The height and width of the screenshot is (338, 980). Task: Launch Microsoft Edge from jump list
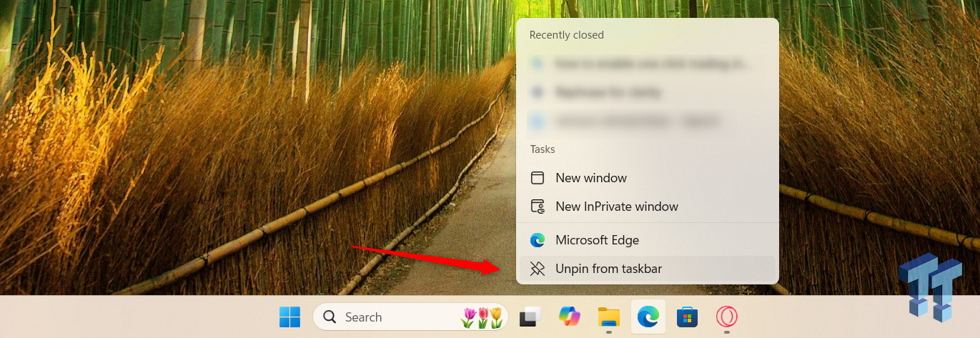click(x=647, y=240)
